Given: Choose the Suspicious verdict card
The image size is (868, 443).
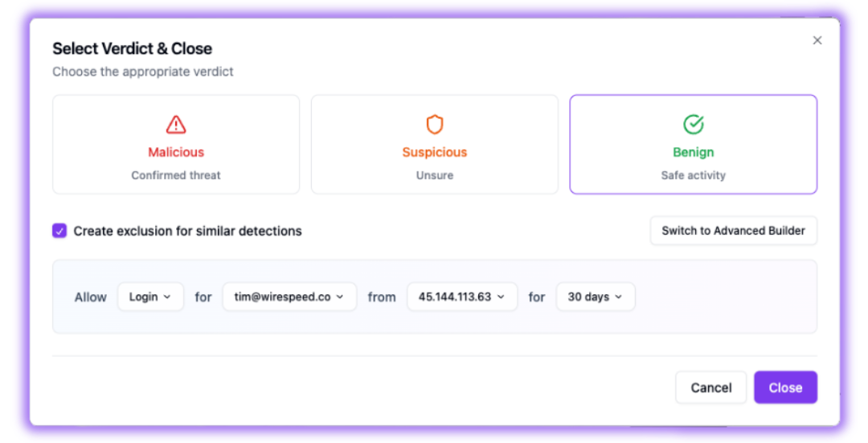Looking at the screenshot, I should (435, 145).
